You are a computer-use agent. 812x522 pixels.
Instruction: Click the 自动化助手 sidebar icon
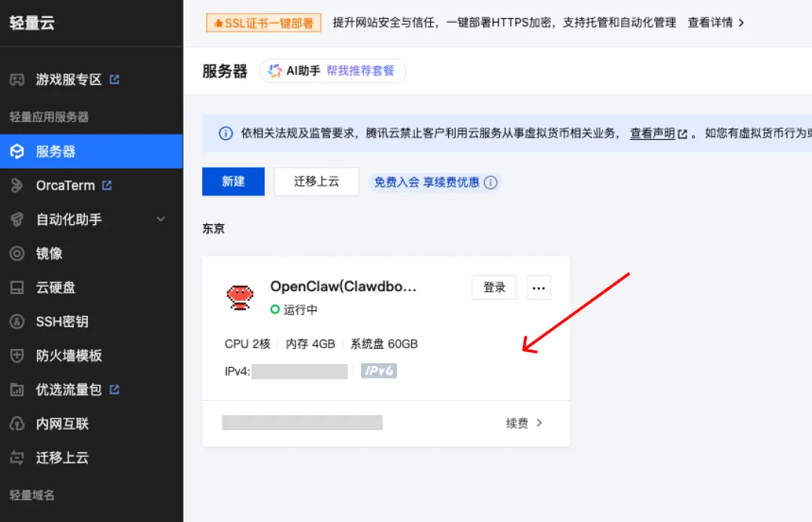(x=17, y=220)
